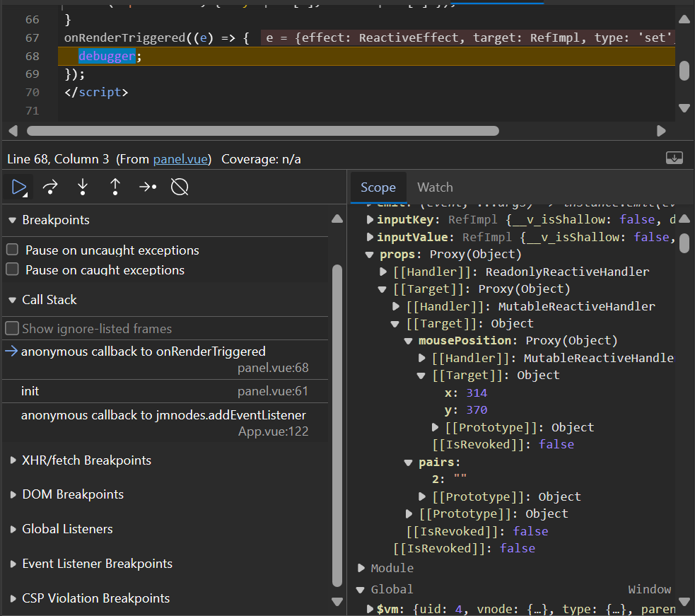695x616 pixels.
Task: Click the horizontal scrollbar of code editor
Action: point(262,131)
